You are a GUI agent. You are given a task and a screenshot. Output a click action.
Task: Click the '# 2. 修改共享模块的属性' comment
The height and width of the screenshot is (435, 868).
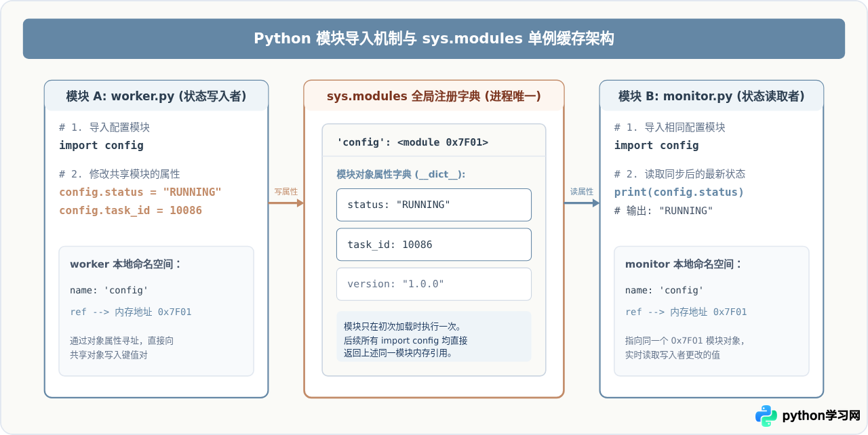click(x=119, y=173)
